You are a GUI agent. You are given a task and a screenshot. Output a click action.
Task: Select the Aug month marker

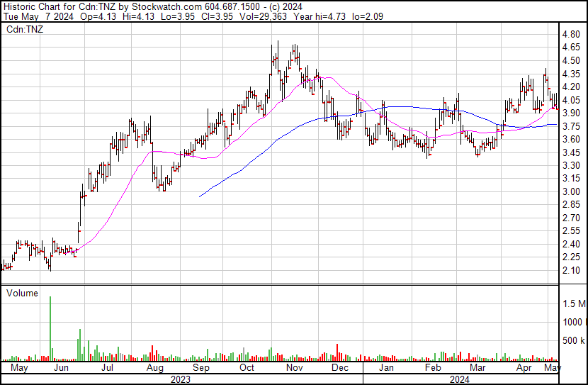tap(155, 368)
